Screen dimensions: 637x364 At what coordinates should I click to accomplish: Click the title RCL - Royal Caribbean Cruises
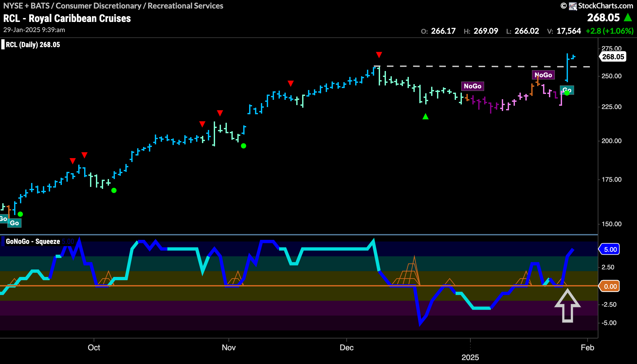pyautogui.click(x=67, y=18)
